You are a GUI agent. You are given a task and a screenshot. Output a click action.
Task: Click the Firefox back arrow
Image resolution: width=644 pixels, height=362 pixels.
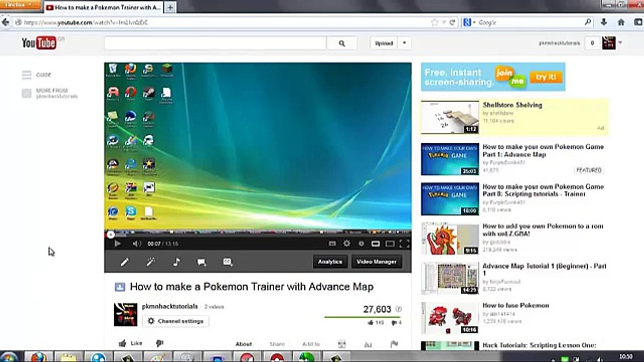coord(6,22)
